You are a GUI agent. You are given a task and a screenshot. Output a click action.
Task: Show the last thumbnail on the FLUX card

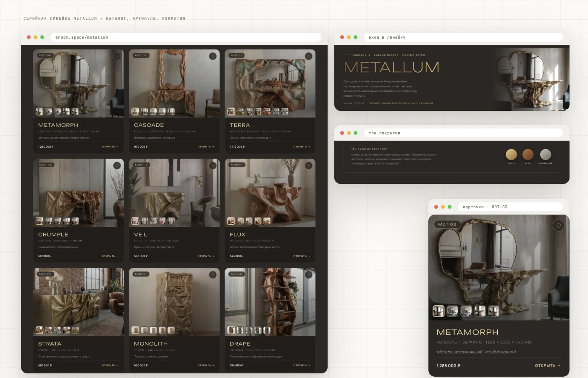pos(267,221)
